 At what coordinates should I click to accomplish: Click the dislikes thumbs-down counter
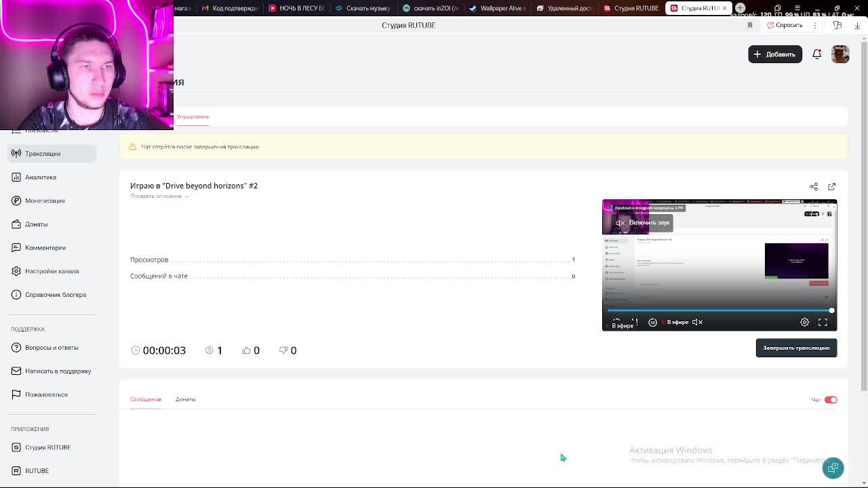[288, 350]
